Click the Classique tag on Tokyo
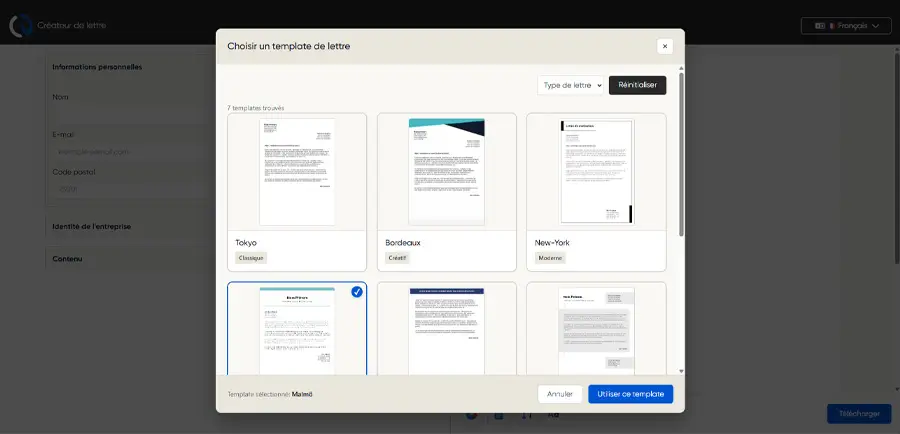900x434 pixels. pyautogui.click(x=251, y=258)
